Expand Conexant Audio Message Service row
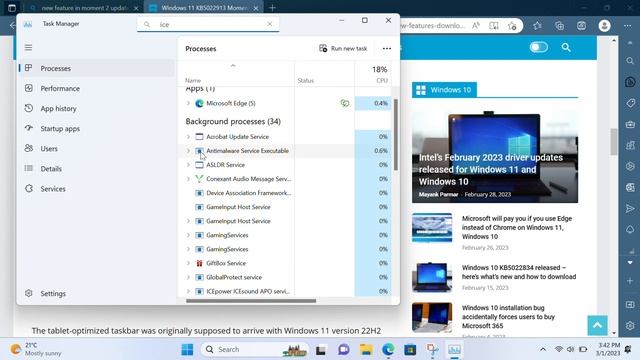The width and height of the screenshot is (640, 360). coord(188,179)
